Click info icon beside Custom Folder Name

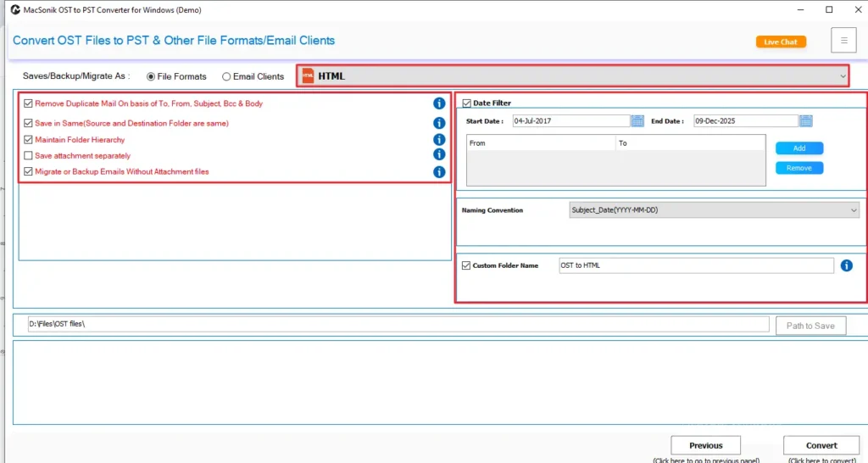(x=846, y=265)
